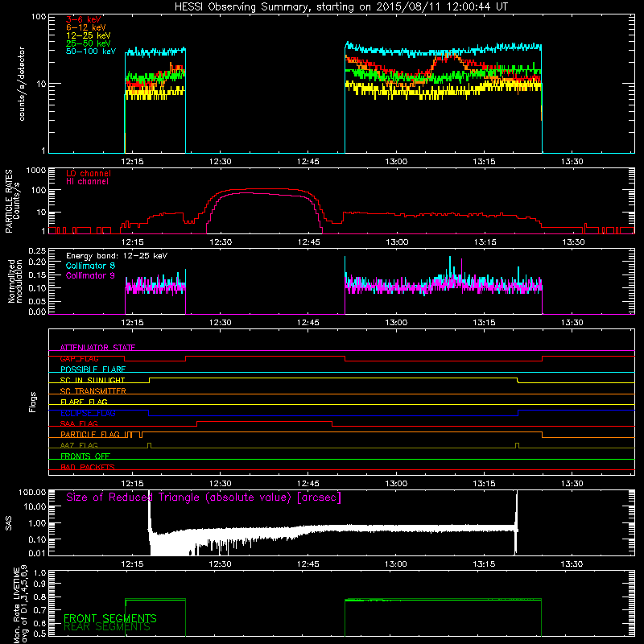The width and height of the screenshot is (644, 644).
Task: Click the HI channel legend label
Action: click(88, 182)
